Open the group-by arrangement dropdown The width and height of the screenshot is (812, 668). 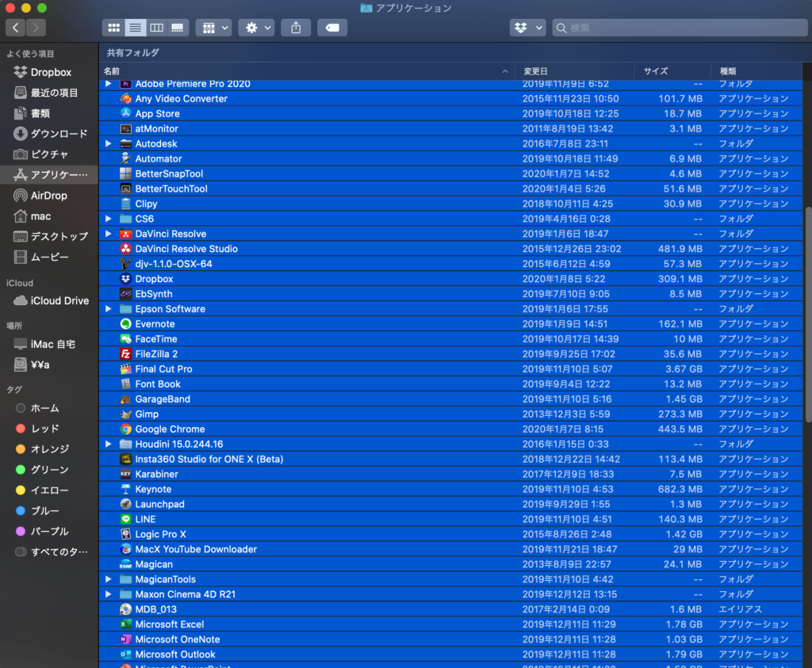[215, 28]
